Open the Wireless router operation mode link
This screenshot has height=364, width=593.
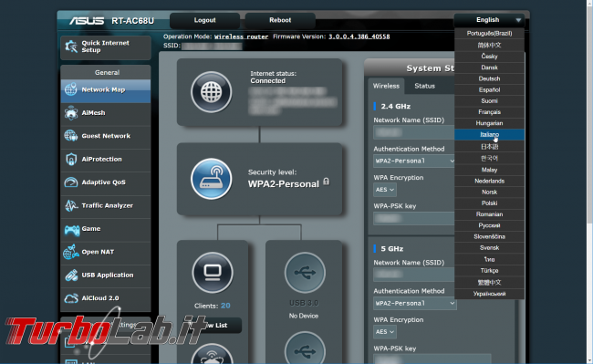point(241,36)
